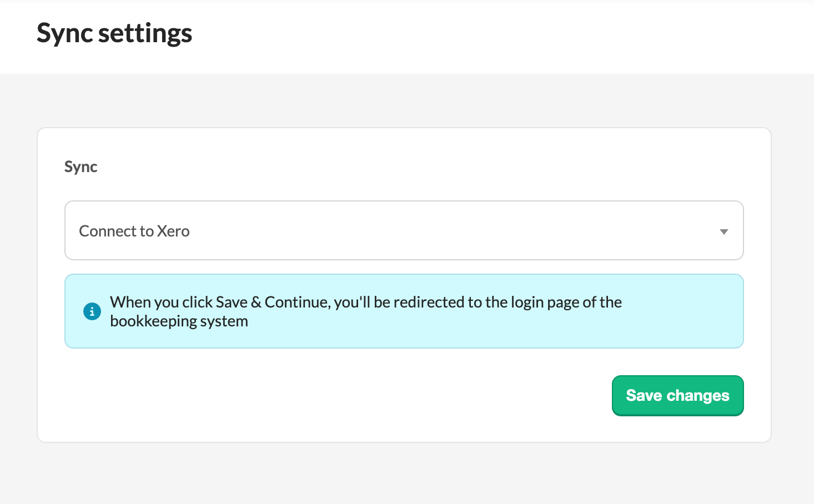Click the word 'Xero' in the select field

pos(173,231)
